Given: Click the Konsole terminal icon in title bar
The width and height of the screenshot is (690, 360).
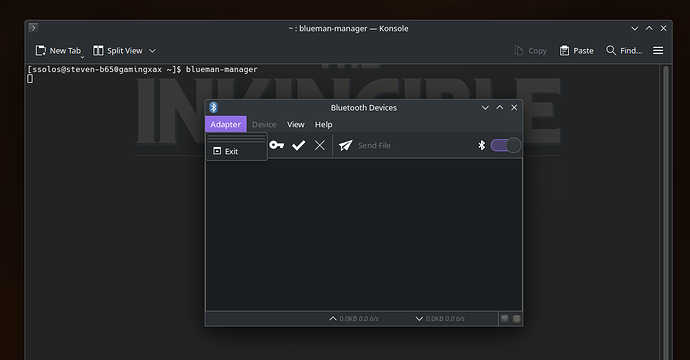Looking at the screenshot, I should click(x=33, y=28).
